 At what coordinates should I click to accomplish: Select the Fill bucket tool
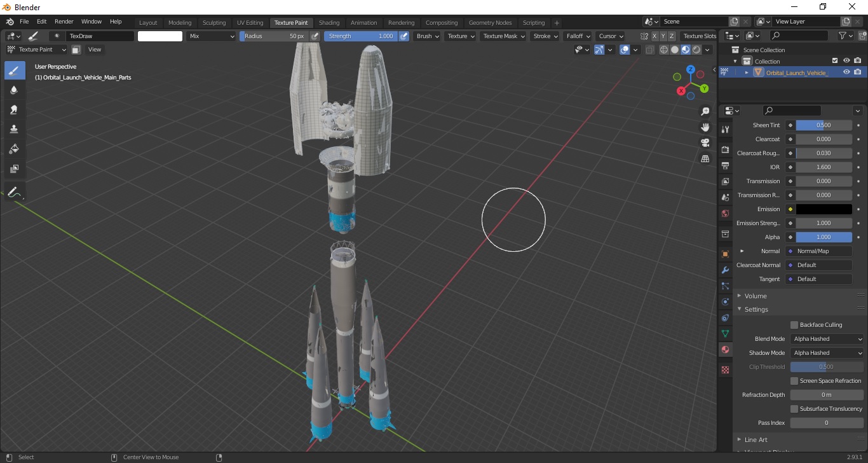[15, 149]
